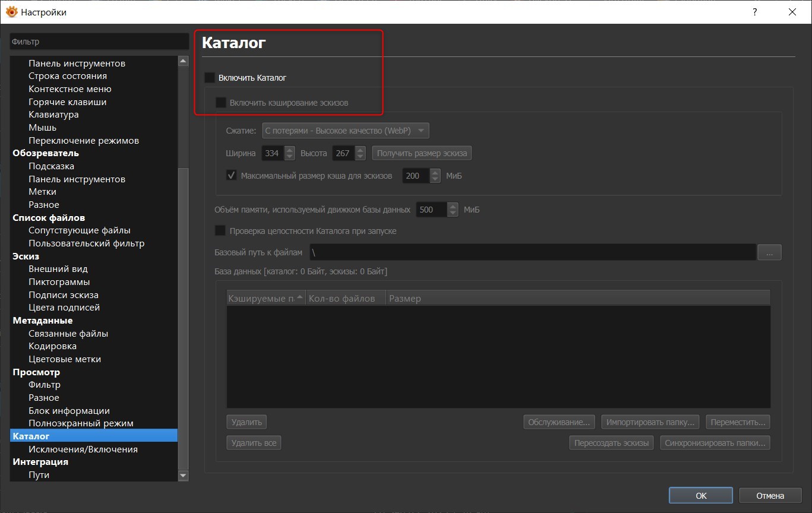Image resolution: width=812 pixels, height=513 pixels.
Task: Click the Обслуживание... button
Action: [x=559, y=422]
